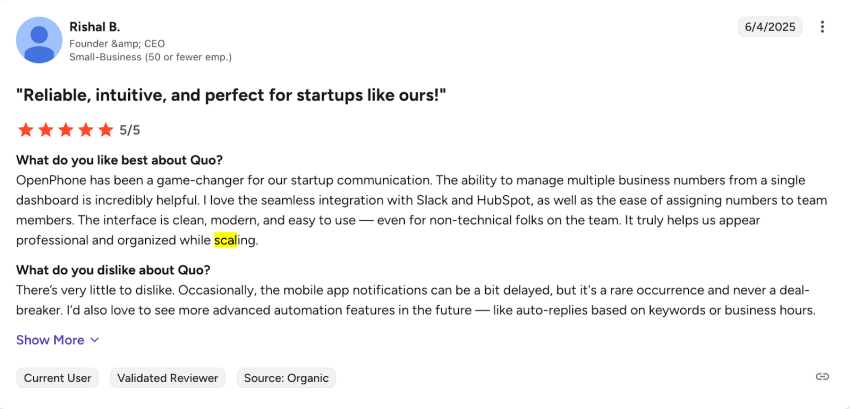
Task: Click the 5/5 rating score text
Action: [x=130, y=130]
